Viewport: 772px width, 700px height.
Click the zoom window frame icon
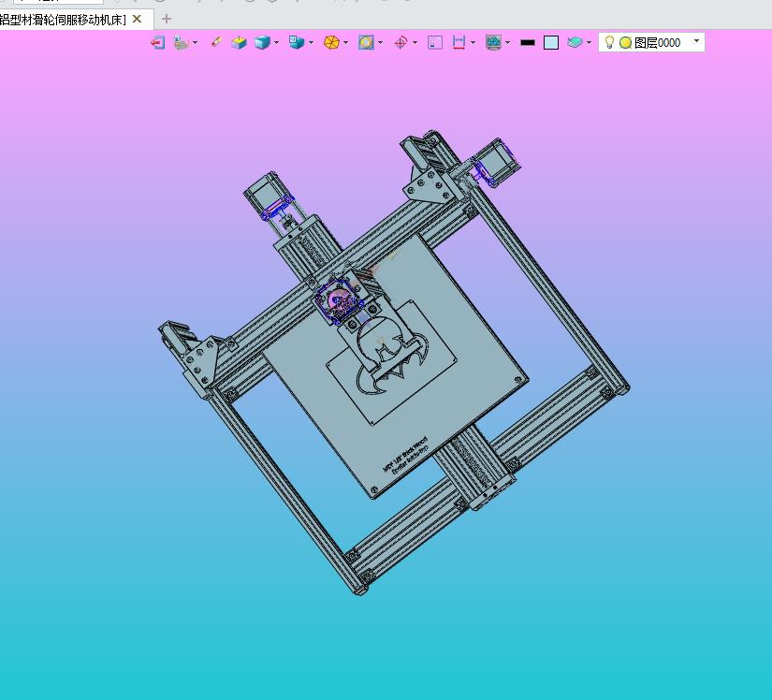(366, 43)
